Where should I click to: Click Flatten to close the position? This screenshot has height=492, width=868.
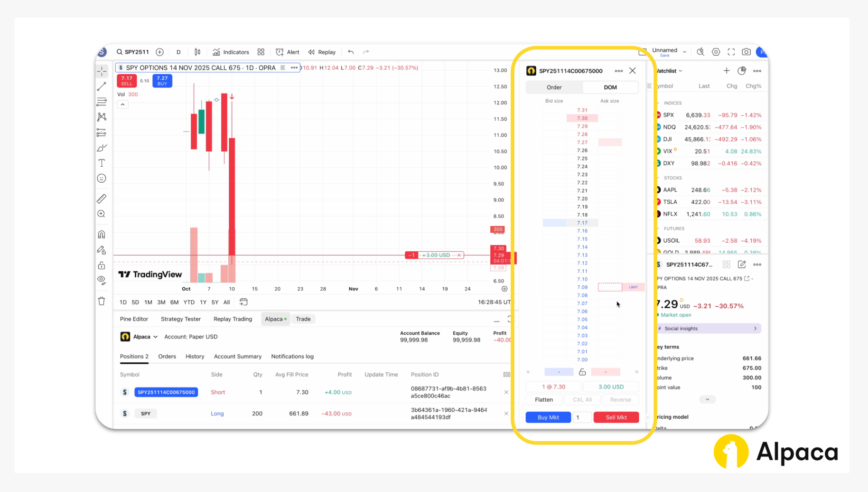tap(543, 399)
